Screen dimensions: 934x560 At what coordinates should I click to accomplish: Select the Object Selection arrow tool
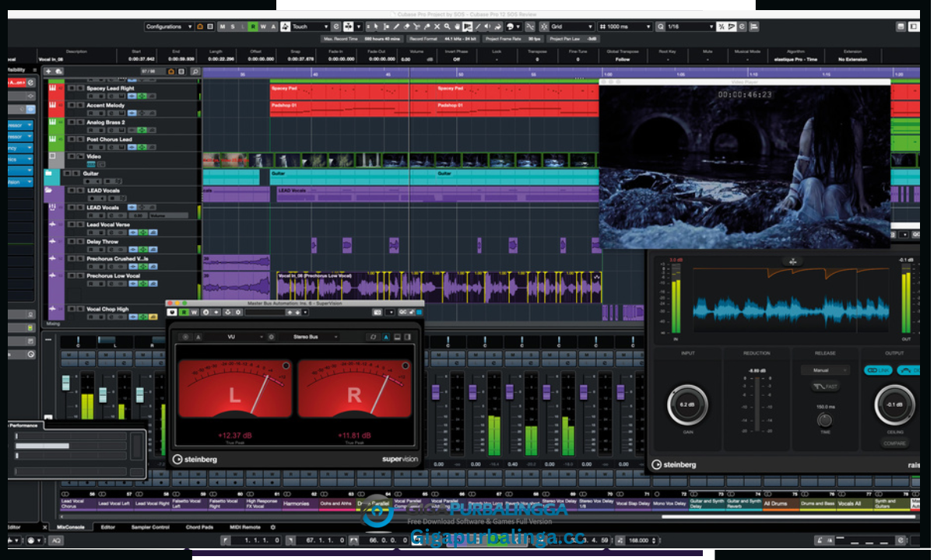coord(376,26)
